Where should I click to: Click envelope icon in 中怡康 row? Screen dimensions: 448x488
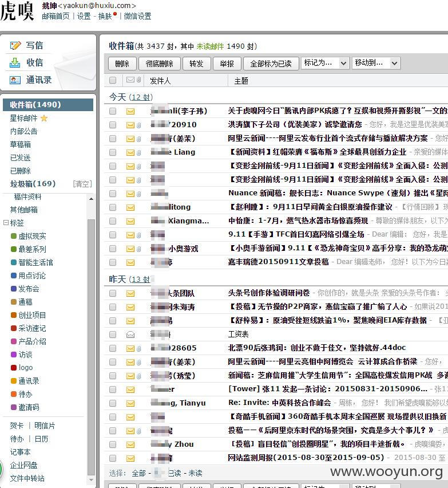tap(130, 221)
